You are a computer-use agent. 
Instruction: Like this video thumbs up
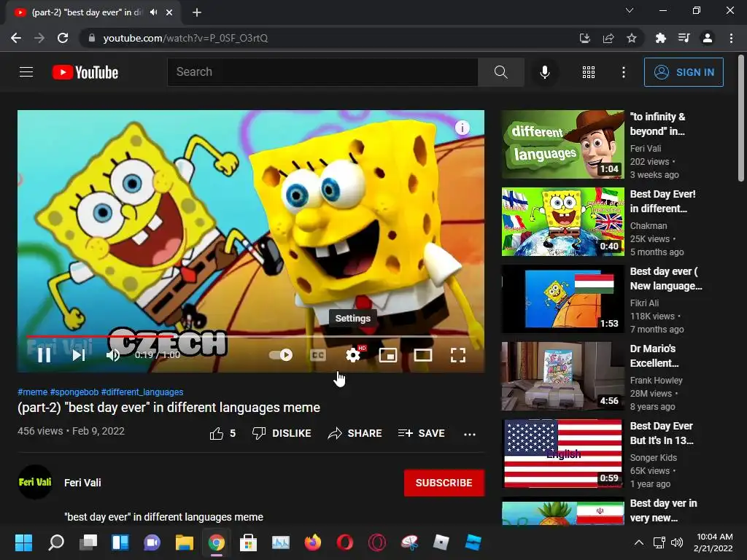tap(222, 433)
